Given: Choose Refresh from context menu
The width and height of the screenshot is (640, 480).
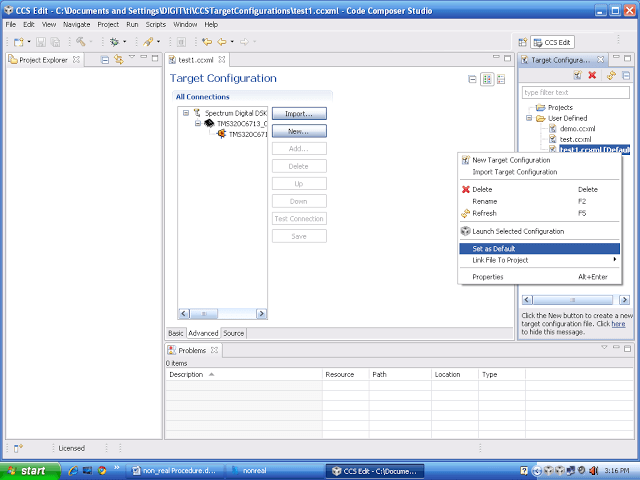Looking at the screenshot, I should [539, 213].
